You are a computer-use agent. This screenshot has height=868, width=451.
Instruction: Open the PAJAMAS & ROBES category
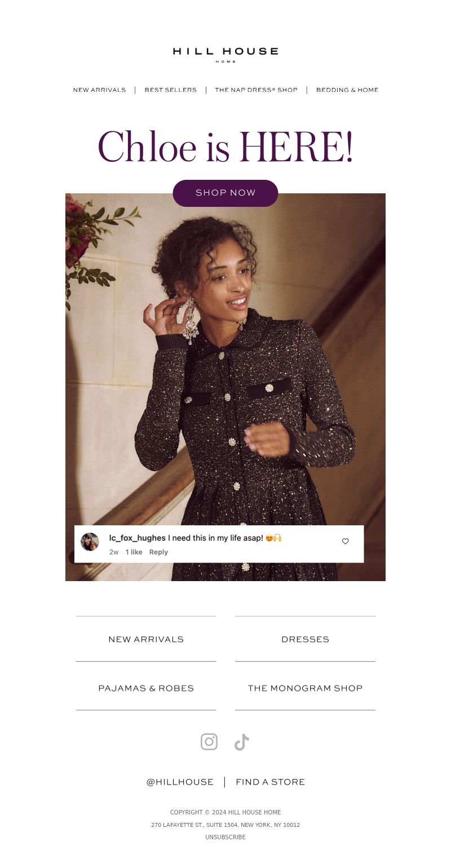[x=146, y=688]
